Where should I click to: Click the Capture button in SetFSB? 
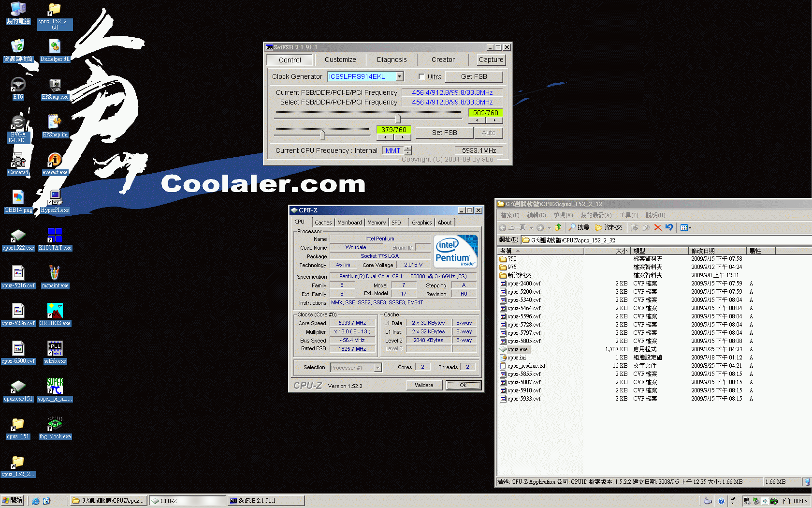point(491,60)
